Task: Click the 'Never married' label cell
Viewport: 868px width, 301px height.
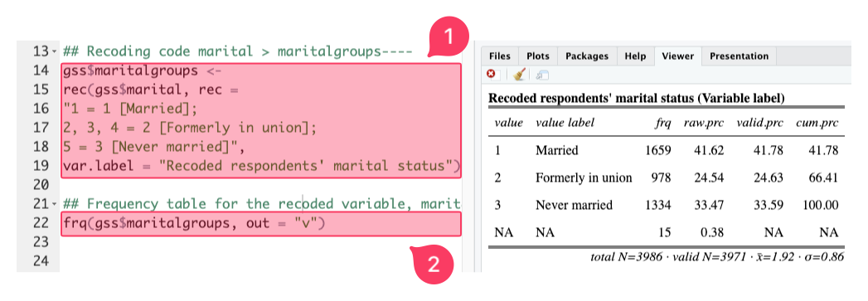Action: tap(574, 206)
